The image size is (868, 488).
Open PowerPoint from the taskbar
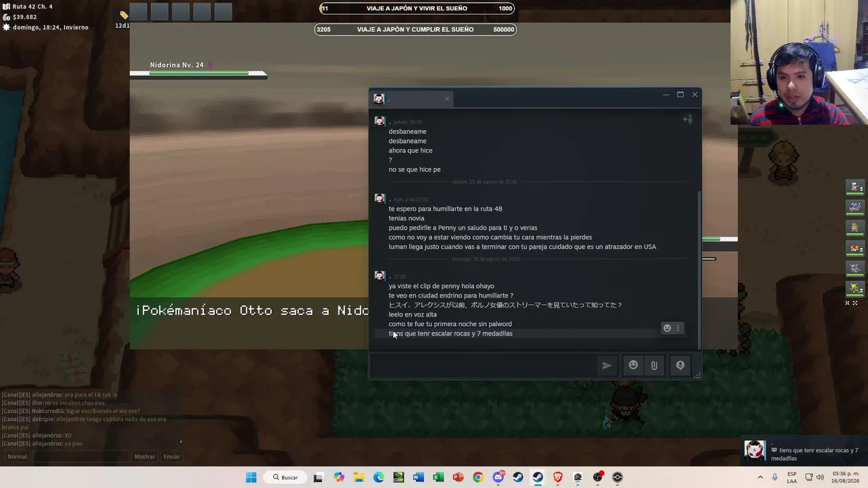point(458,477)
